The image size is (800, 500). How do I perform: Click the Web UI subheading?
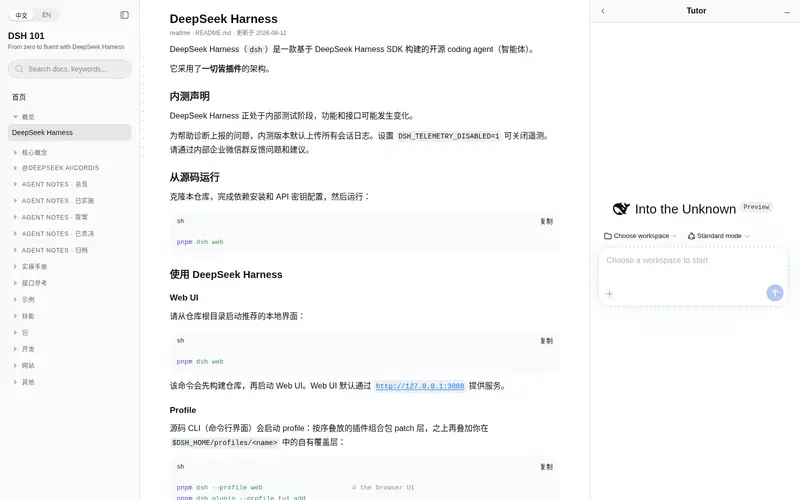click(x=184, y=297)
